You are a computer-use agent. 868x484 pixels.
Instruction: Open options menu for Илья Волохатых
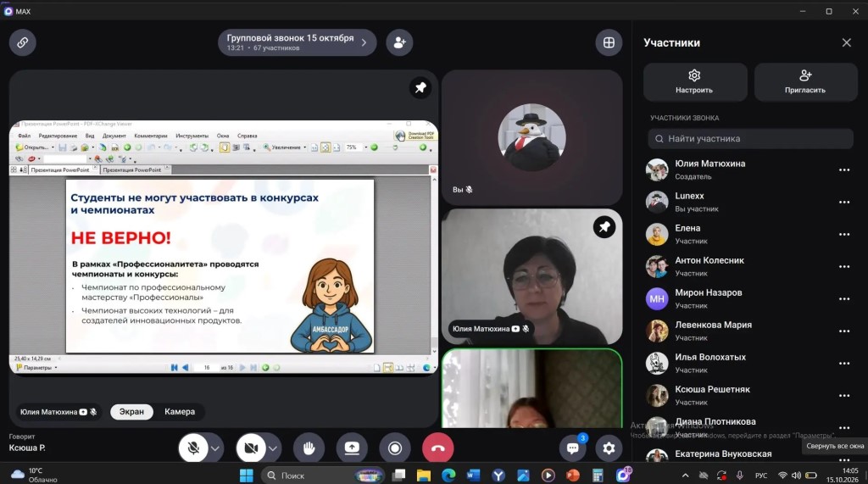tap(844, 364)
